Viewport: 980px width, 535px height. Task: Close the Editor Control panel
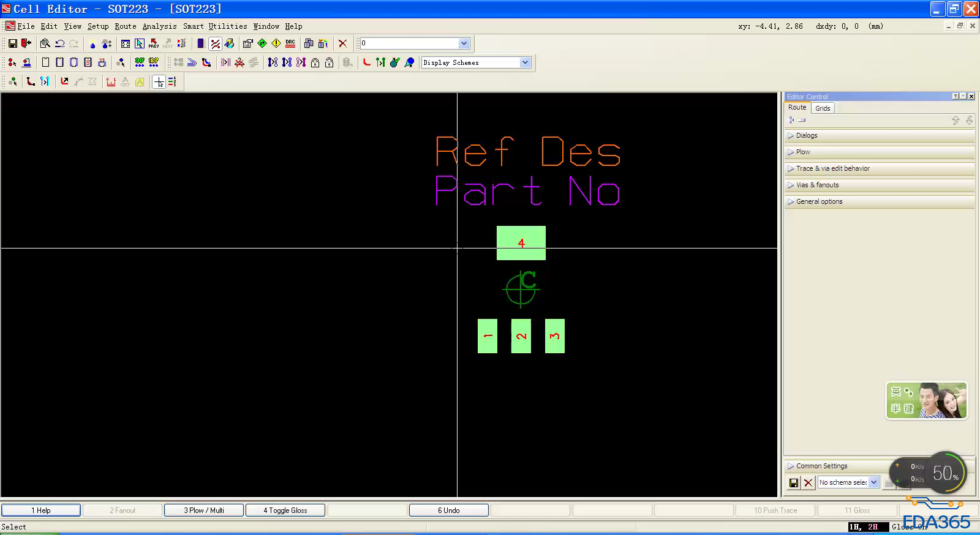click(971, 96)
